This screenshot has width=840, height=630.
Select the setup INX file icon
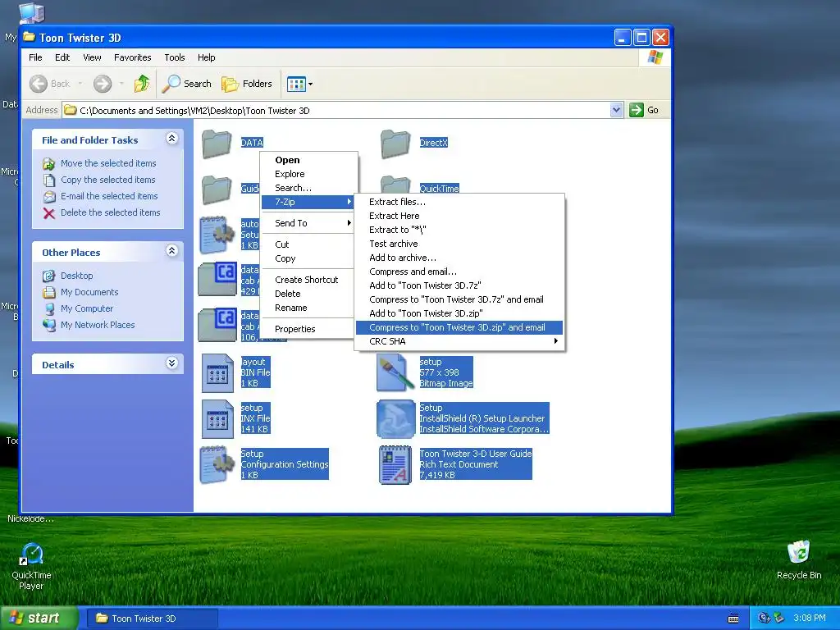pos(217,419)
